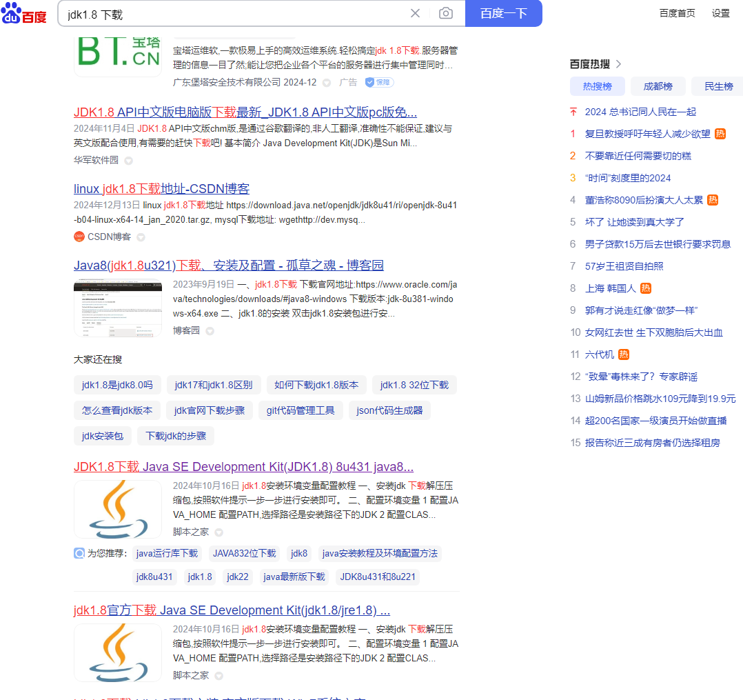This screenshot has height=700, width=743.
Task: Open hot search 57岁王祖贤自拍照
Action: (x=624, y=266)
